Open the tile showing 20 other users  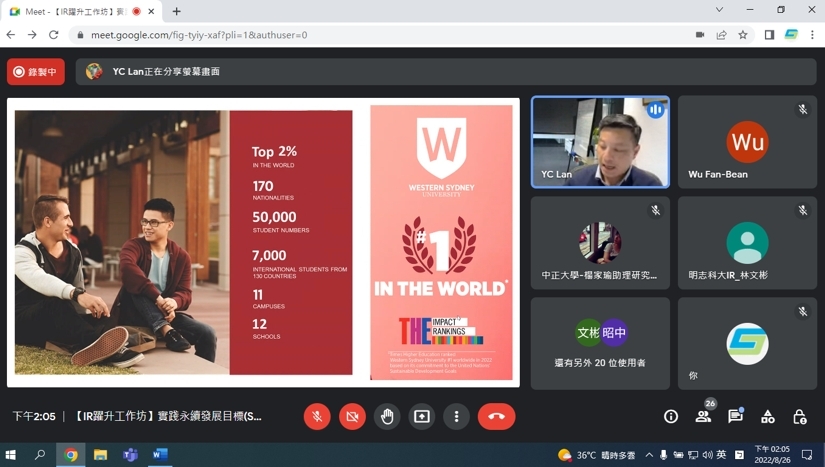(x=600, y=343)
